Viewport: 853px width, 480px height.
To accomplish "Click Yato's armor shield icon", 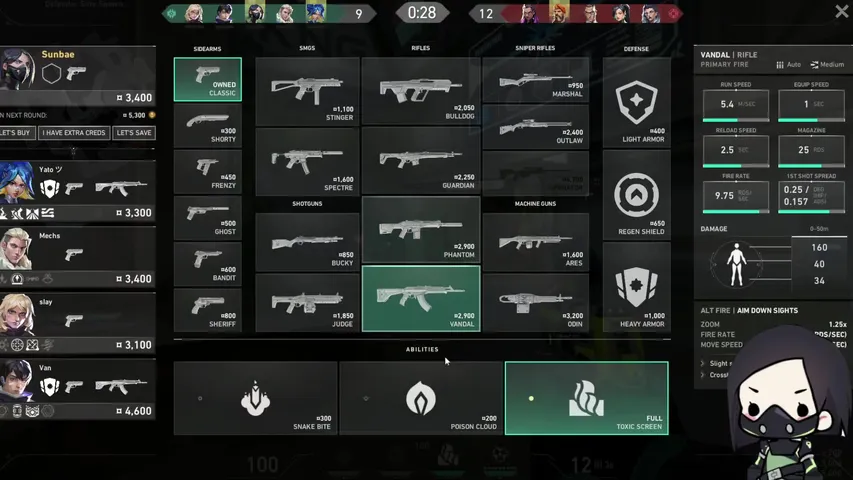I will click(x=50, y=189).
